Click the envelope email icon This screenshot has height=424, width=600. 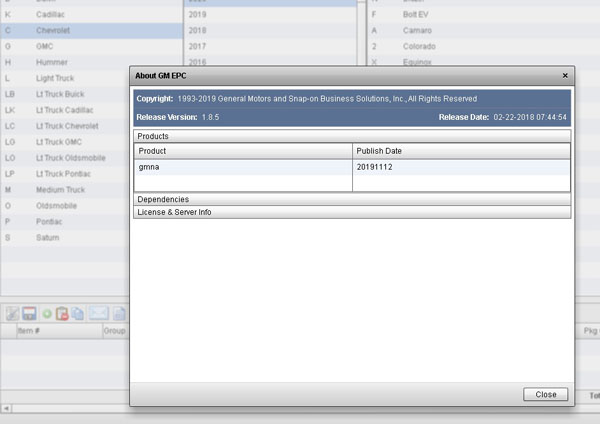(x=99, y=313)
